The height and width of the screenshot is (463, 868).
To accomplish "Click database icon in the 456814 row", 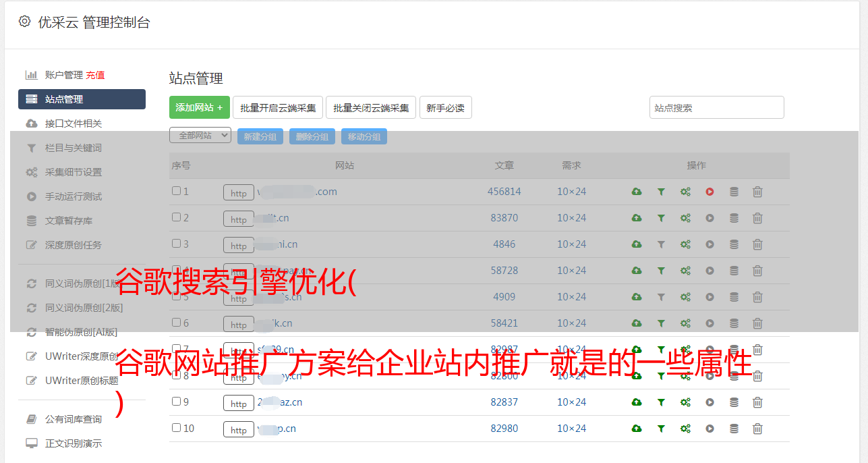I will [x=734, y=192].
